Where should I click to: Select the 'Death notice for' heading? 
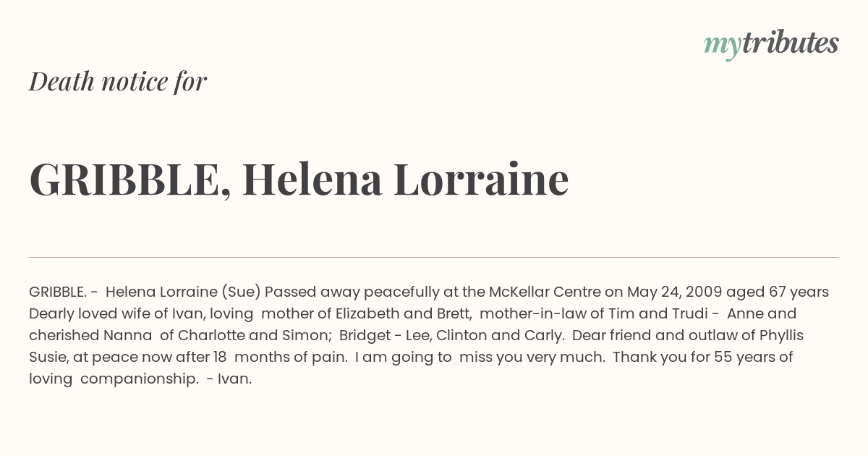coord(118,81)
